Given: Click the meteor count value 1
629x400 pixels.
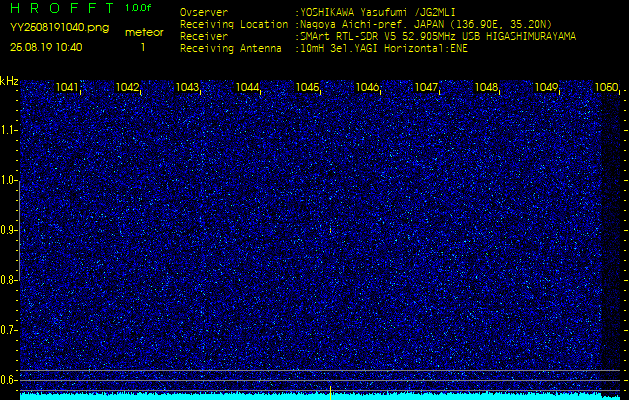Looking at the screenshot, I should tap(143, 47).
